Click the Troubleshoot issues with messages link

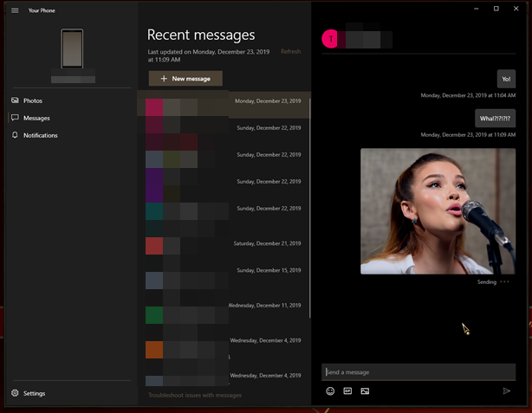[x=195, y=395]
